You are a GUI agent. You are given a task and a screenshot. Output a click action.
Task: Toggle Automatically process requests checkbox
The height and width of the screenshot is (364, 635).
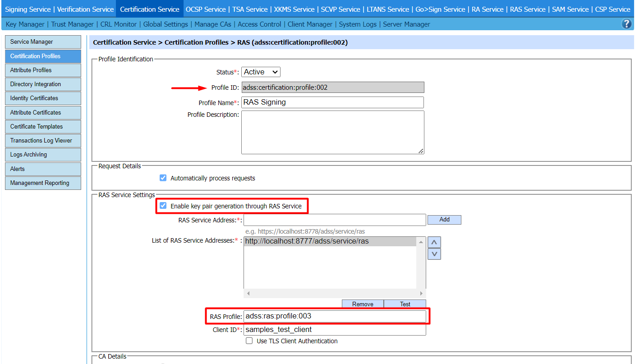click(x=163, y=178)
